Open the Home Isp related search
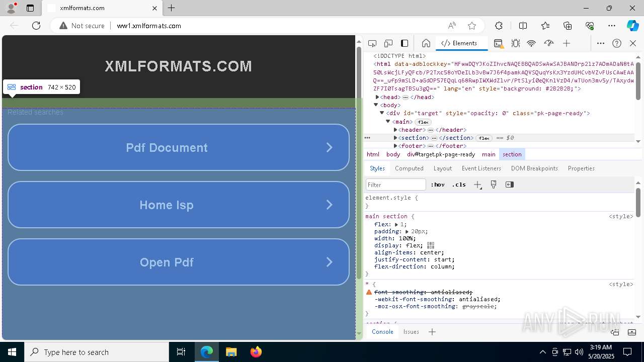Screen dimensions: 644x362 [179, 205]
